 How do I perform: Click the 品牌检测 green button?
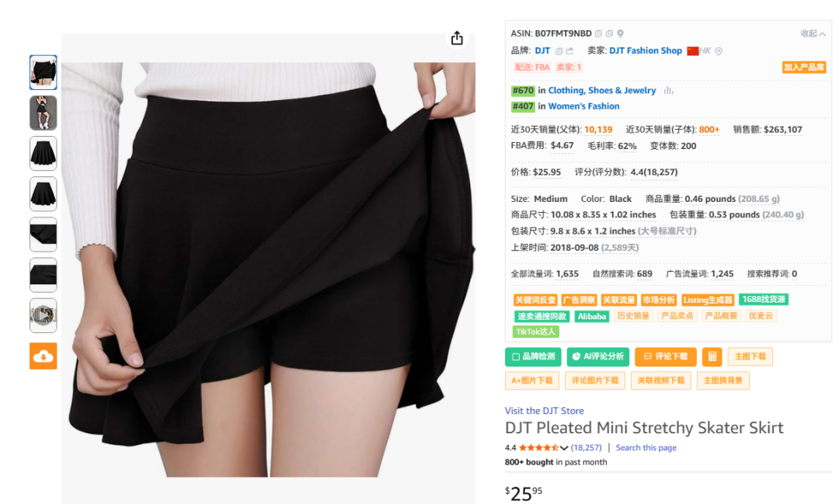point(533,356)
